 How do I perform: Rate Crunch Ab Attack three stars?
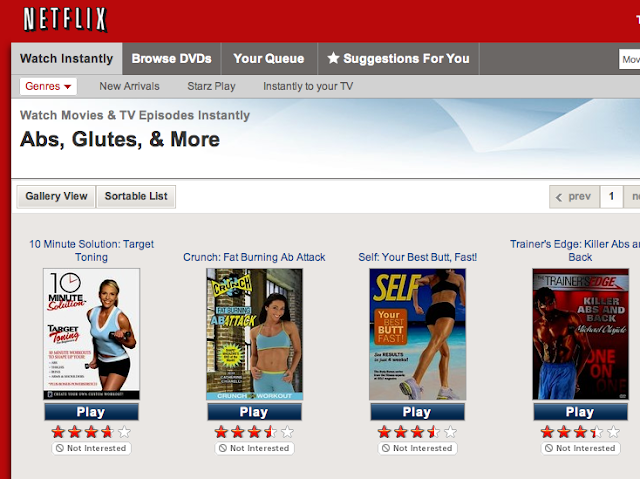tap(254, 432)
